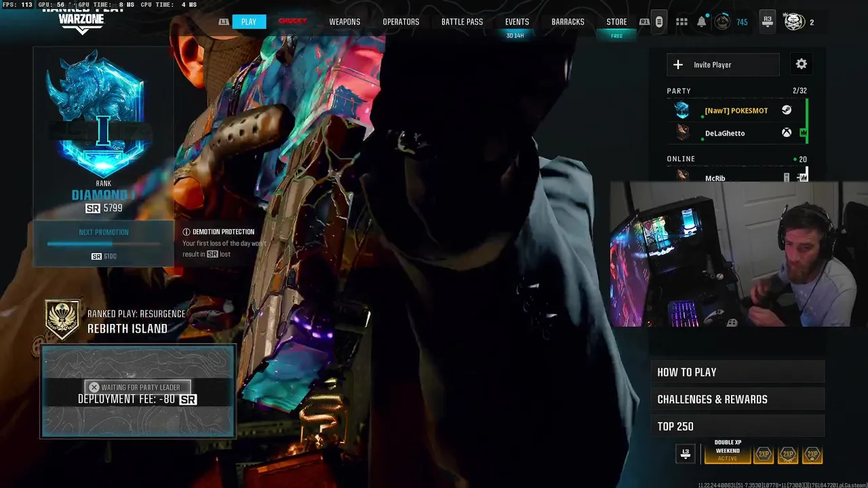This screenshot has width=868, height=488.
Task: Click the Demotion Protection info icon
Action: [186, 232]
